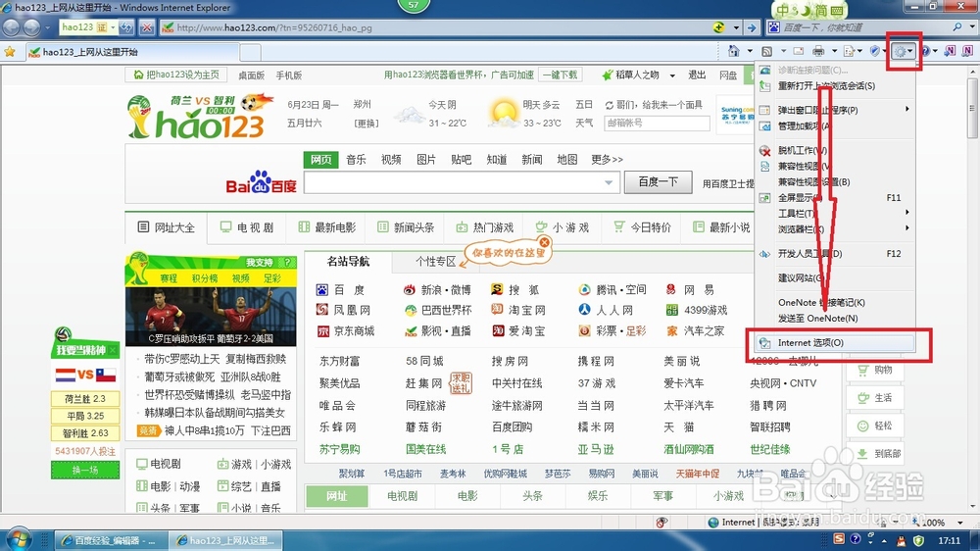
Task: Open Baidu search box suggestion dropdown
Action: (x=609, y=182)
